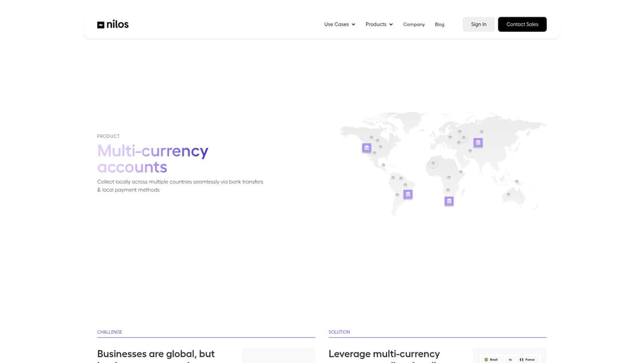The image size is (644, 363).
Task: Open the Use Cases dropdown menu
Action: click(x=340, y=24)
